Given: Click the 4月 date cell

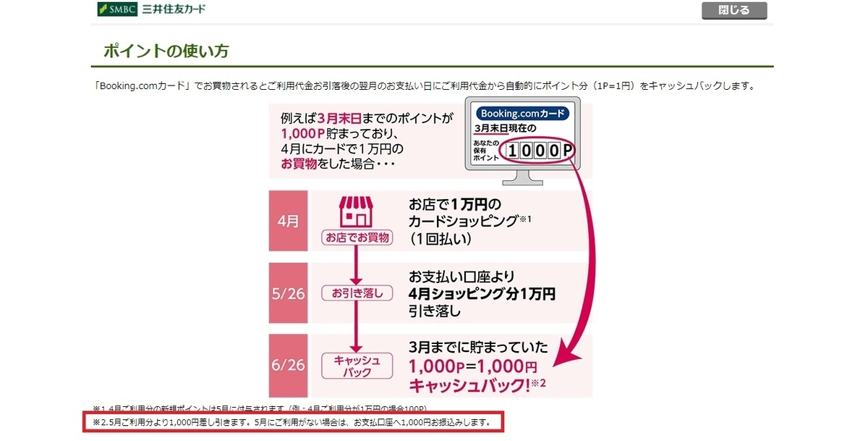Looking at the screenshot, I should pyautogui.click(x=287, y=222).
